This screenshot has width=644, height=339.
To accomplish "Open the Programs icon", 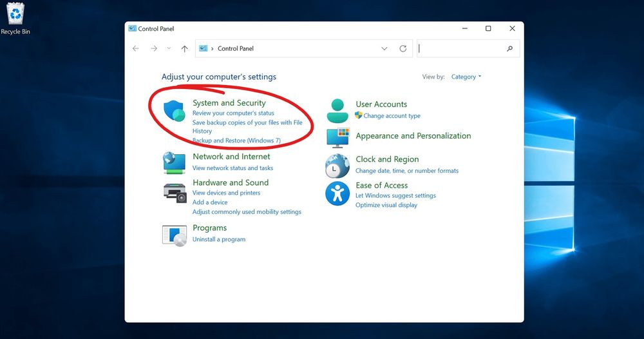I will pos(175,236).
